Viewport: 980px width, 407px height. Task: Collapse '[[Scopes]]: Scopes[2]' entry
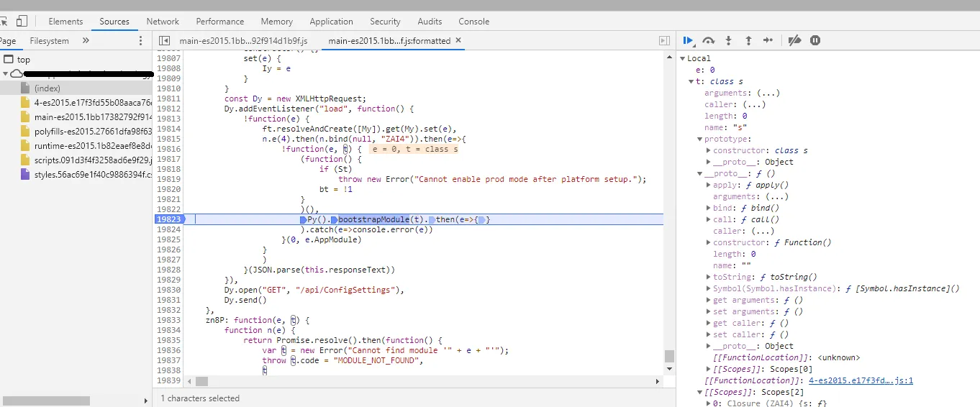pos(699,392)
